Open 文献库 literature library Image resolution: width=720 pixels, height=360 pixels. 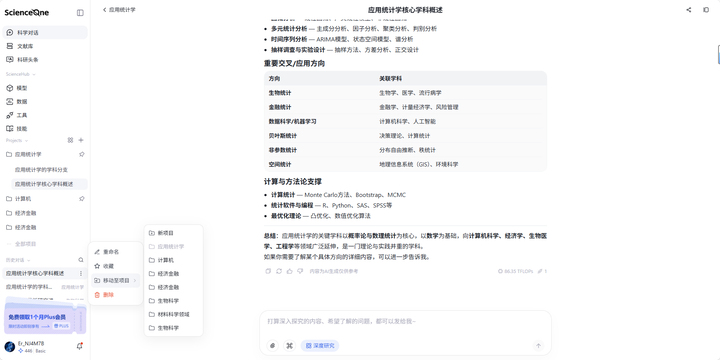click(45, 46)
